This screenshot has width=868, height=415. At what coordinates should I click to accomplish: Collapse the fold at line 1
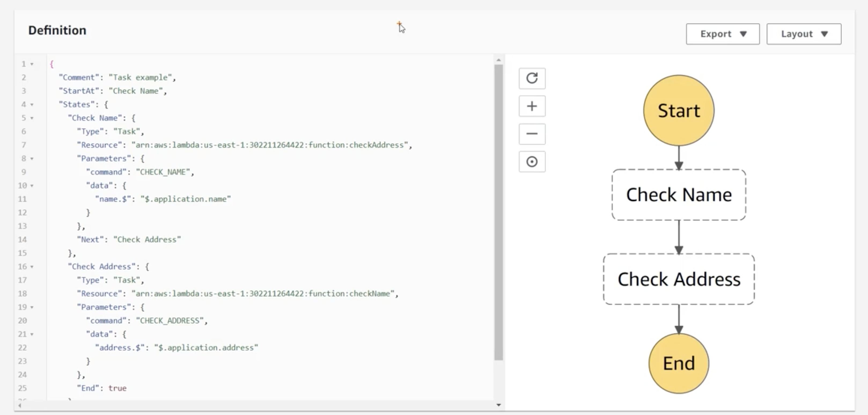click(32, 64)
